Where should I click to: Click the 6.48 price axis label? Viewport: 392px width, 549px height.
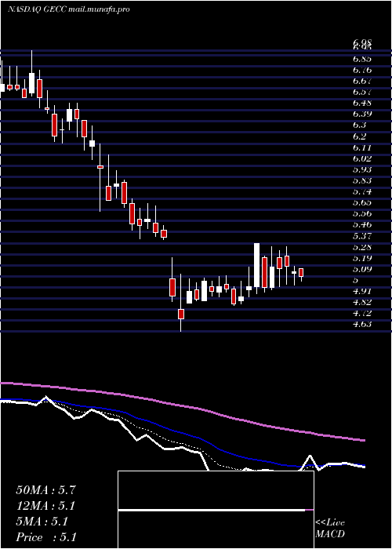tap(362, 103)
